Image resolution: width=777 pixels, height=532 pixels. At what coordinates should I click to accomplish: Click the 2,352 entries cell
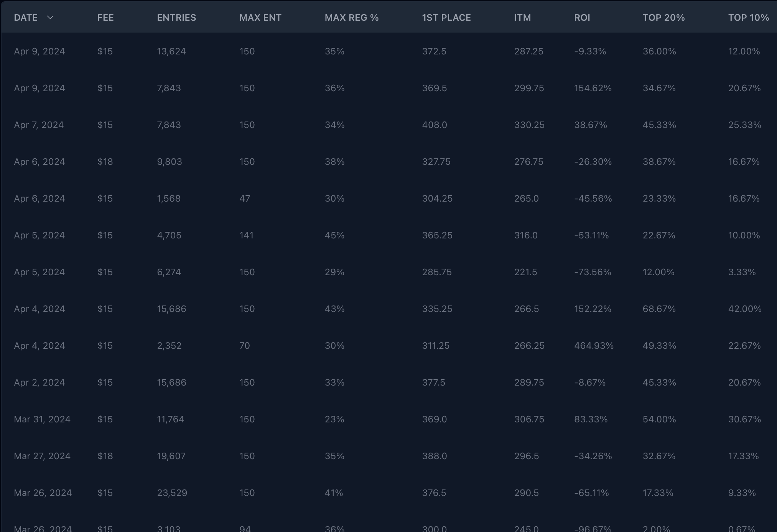click(169, 346)
